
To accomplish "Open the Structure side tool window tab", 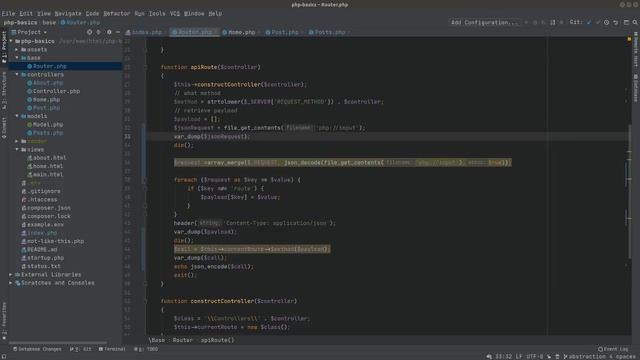I will [4, 91].
